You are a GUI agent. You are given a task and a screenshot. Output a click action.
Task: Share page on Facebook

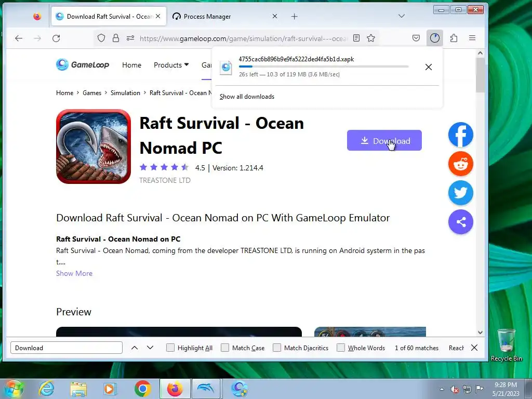pyautogui.click(x=460, y=135)
